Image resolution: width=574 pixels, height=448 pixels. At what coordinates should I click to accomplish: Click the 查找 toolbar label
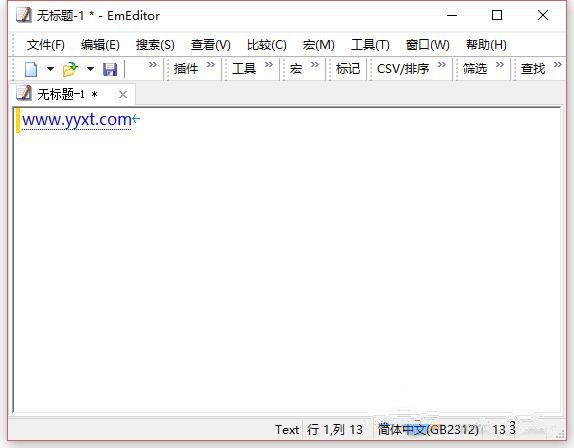533,69
